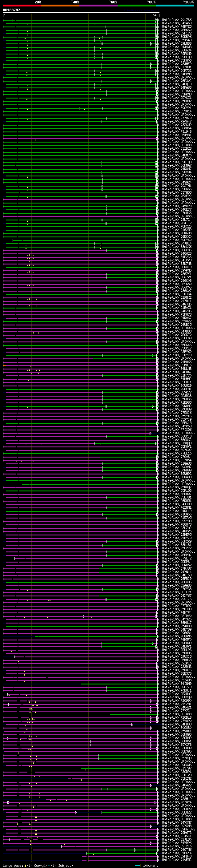
Task: Select the UniRef100_P90647 label
Action: pyautogui.click(x=176, y=122)
